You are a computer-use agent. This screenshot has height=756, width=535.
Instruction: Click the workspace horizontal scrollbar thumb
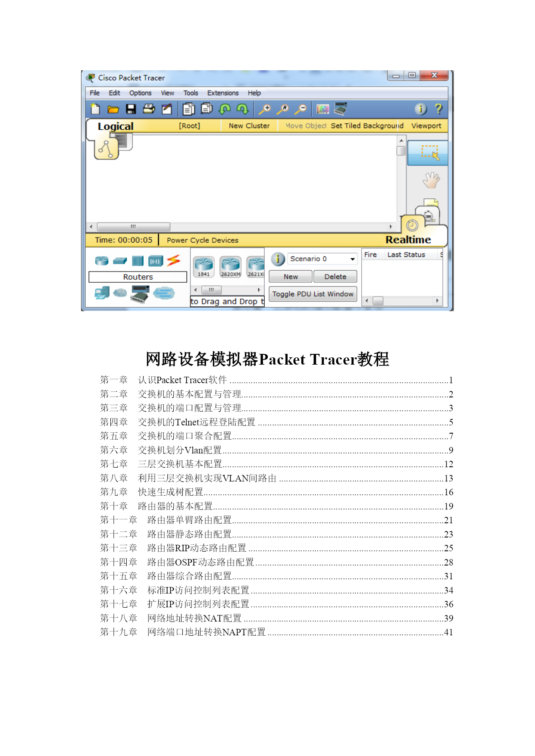click(x=134, y=227)
